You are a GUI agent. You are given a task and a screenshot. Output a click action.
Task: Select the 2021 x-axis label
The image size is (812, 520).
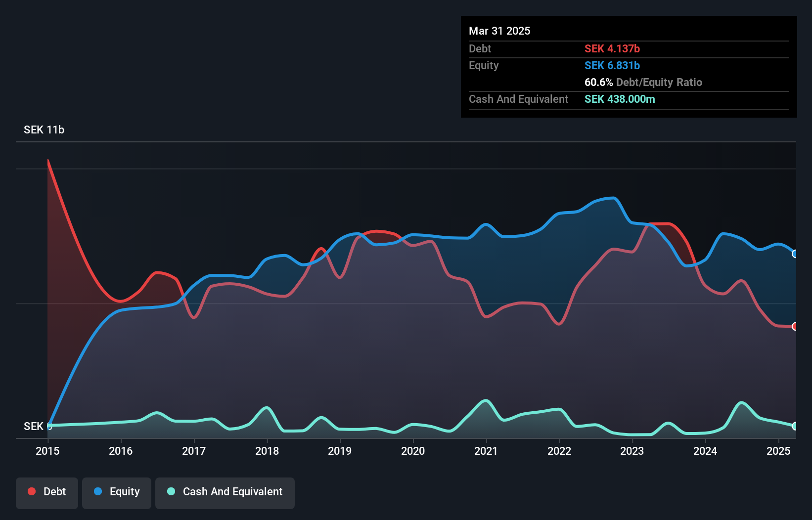click(486, 451)
